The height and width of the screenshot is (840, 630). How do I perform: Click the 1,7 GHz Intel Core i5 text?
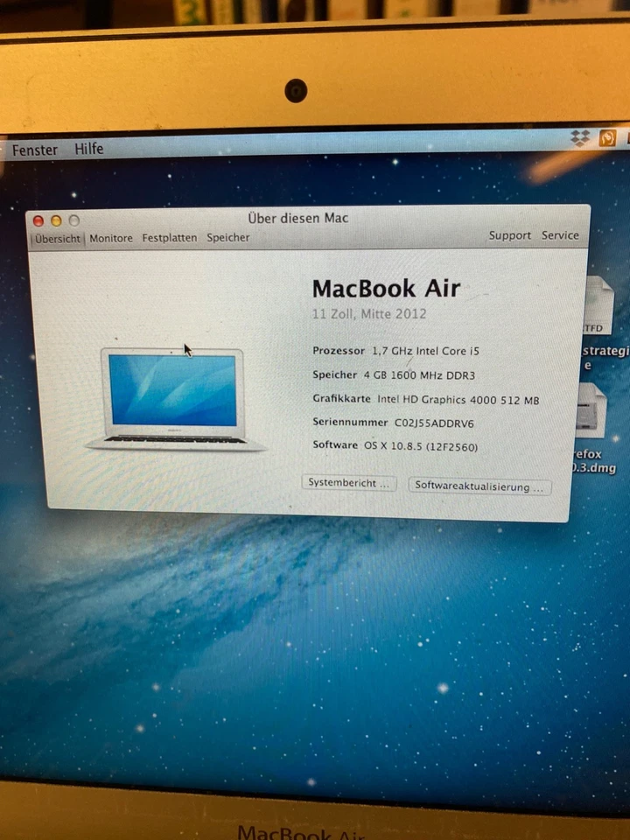point(426,352)
